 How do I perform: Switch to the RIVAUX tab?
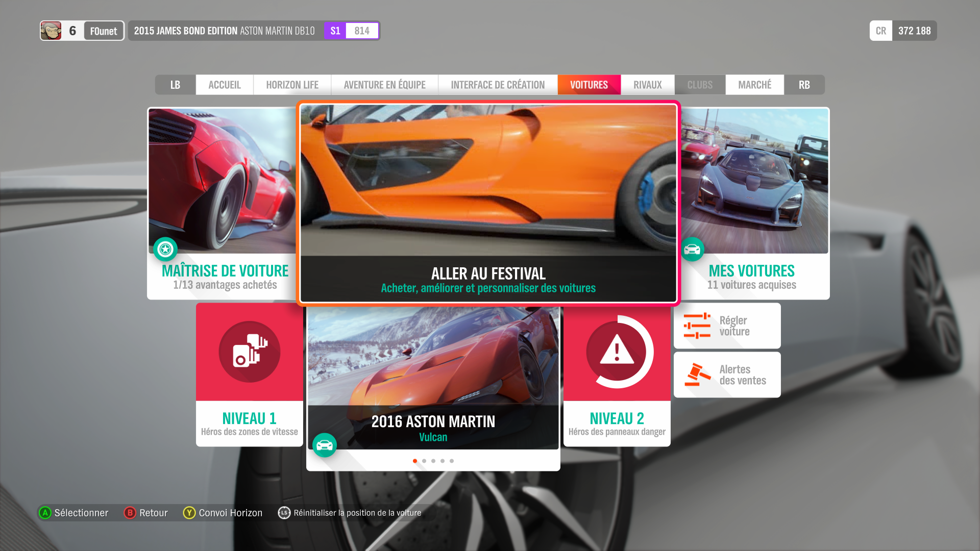647,85
